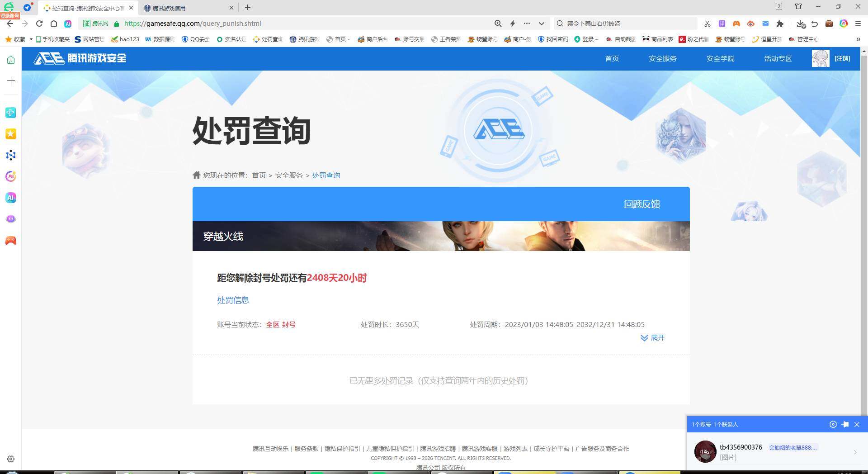868x474 pixels.
Task: Click the 成长守护平台 footer link
Action: 551,449
